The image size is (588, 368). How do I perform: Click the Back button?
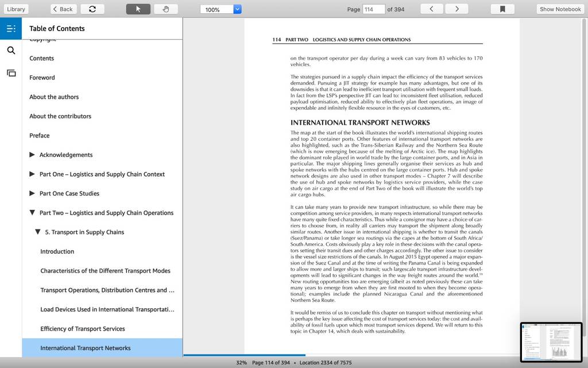[x=63, y=9]
